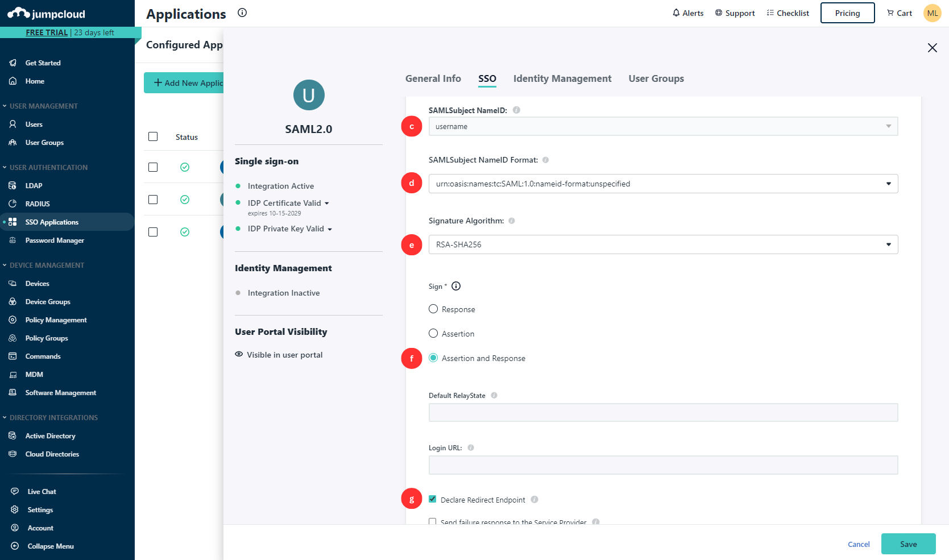This screenshot has height=560, width=949.
Task: Click the info icon next to Sign
Action: [456, 287]
